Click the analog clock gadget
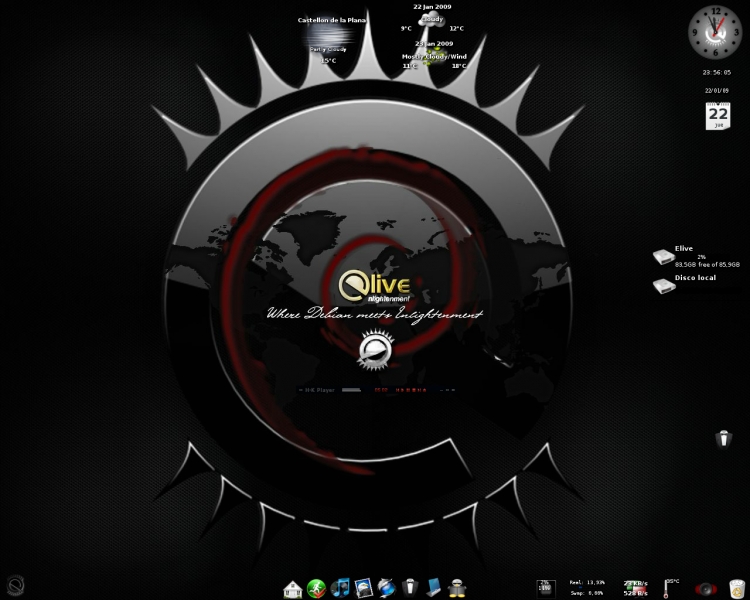The height and width of the screenshot is (600, 750). tap(715, 33)
